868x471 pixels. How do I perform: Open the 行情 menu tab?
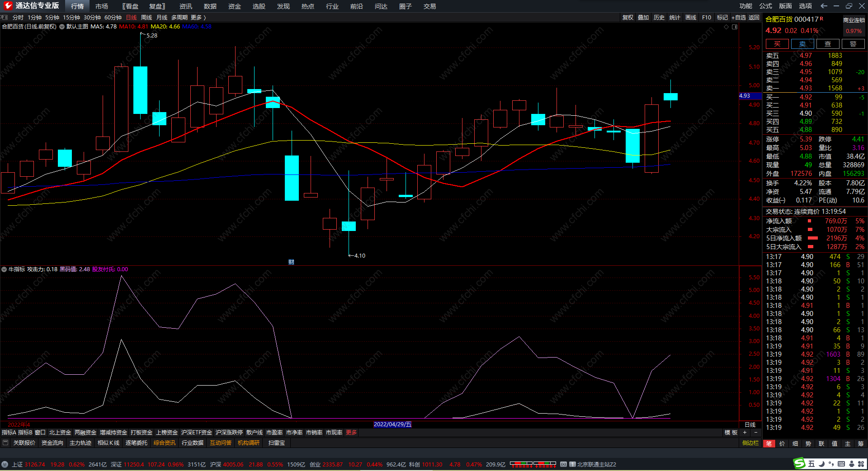pyautogui.click(x=77, y=6)
